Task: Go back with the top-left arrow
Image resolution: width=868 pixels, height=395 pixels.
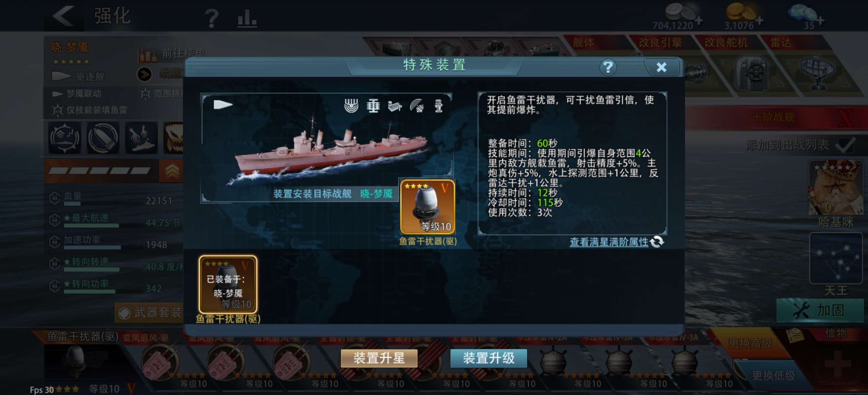Action: [x=63, y=15]
